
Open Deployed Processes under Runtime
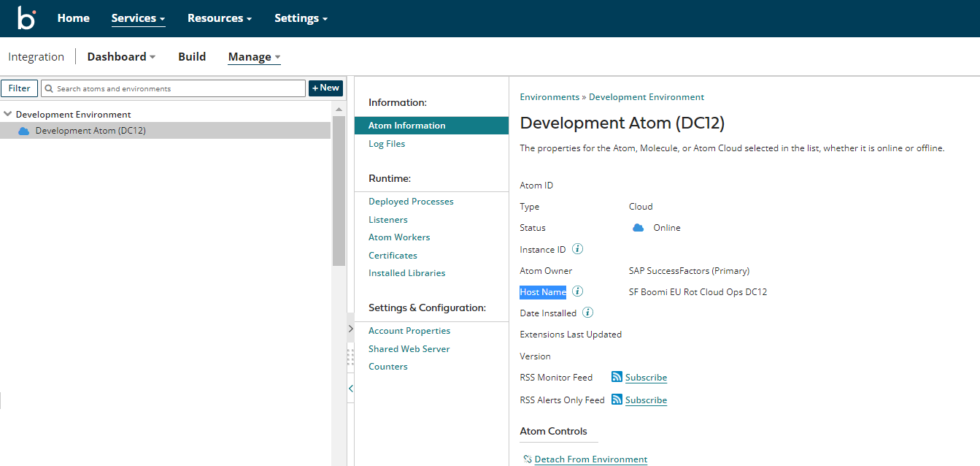tap(411, 202)
